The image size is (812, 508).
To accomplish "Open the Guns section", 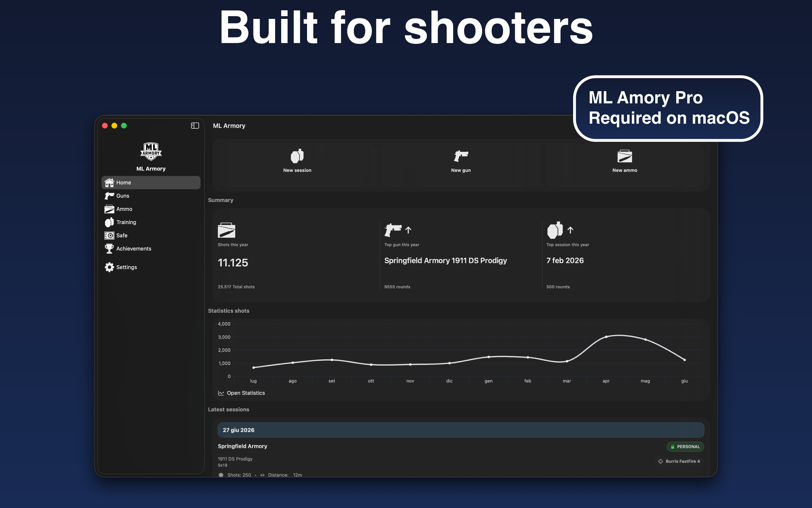I will tap(151, 196).
